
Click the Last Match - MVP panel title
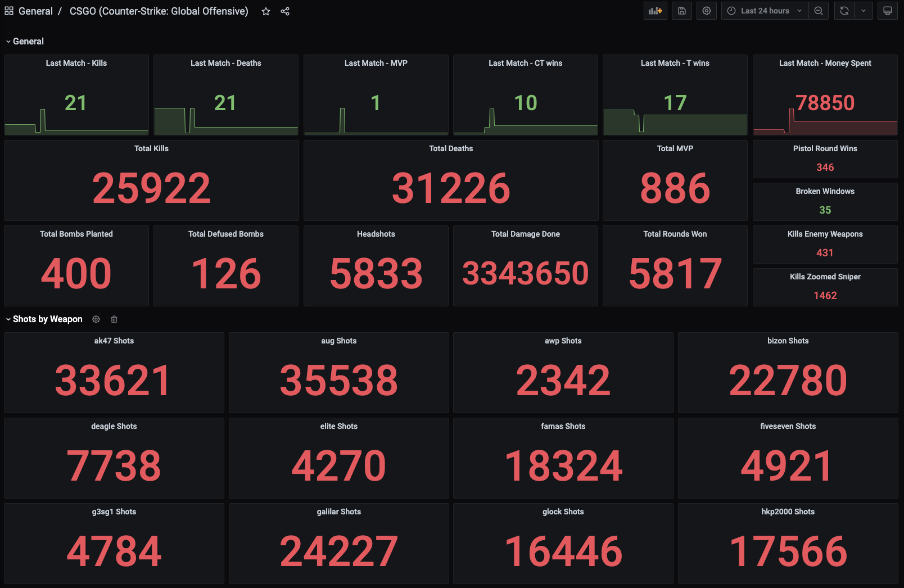click(x=376, y=63)
